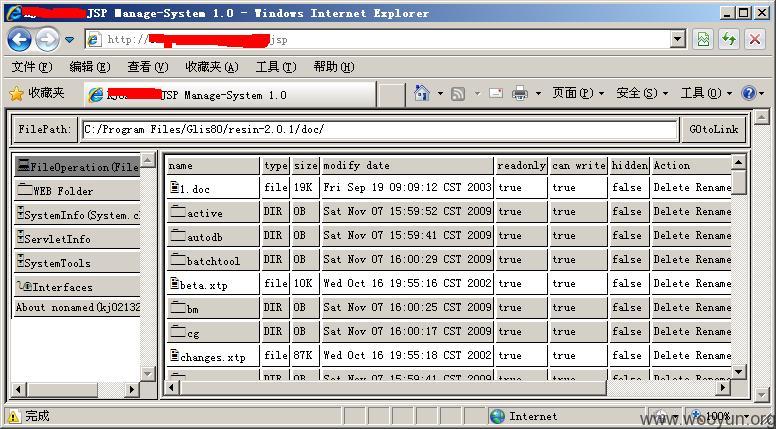The image size is (776, 429).
Task: Click the batchtool folder icon
Action: tap(178, 259)
